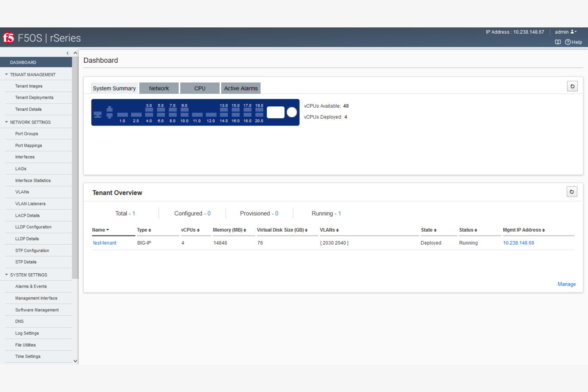Click the Total tenant count 1
588x392 pixels.
coord(134,213)
